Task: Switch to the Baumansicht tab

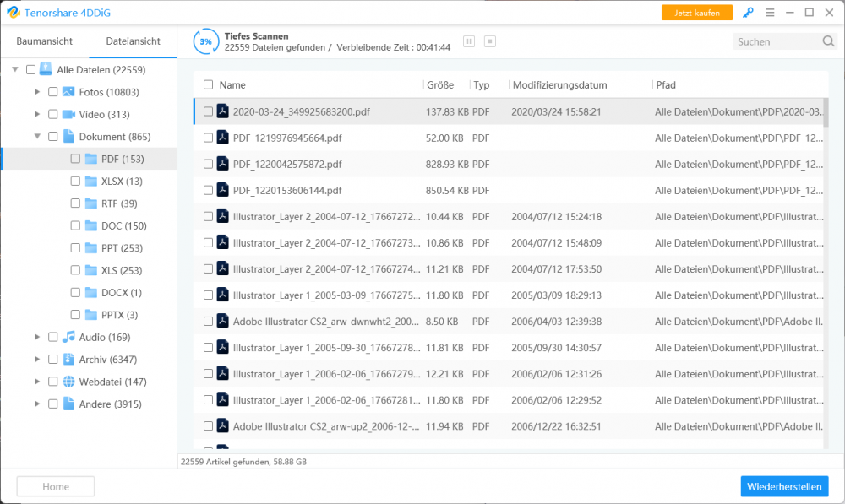Action: [44, 41]
